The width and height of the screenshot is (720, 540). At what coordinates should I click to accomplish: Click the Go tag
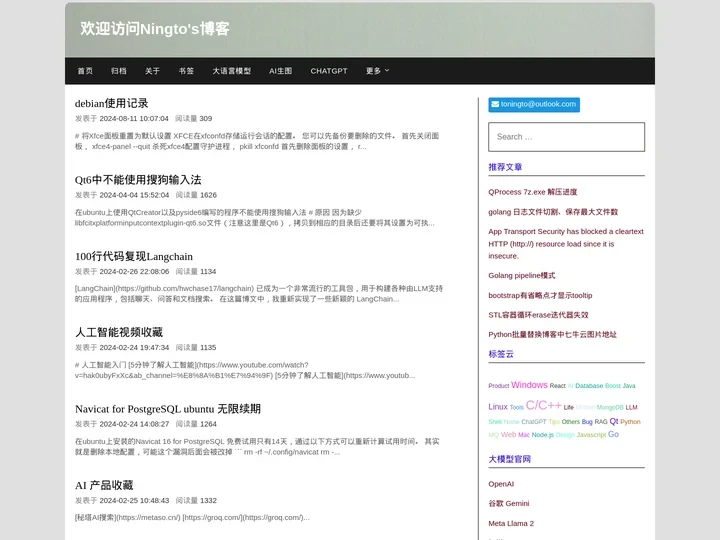point(613,434)
